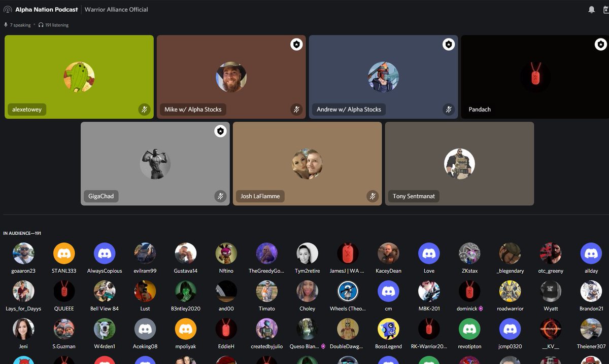The height and width of the screenshot is (364, 609).
Task: Click the muted mic indicator on alexetowey's tile
Action: [x=144, y=109]
